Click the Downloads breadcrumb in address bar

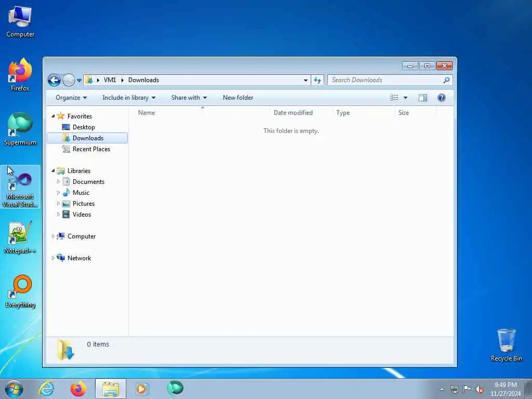(143, 80)
